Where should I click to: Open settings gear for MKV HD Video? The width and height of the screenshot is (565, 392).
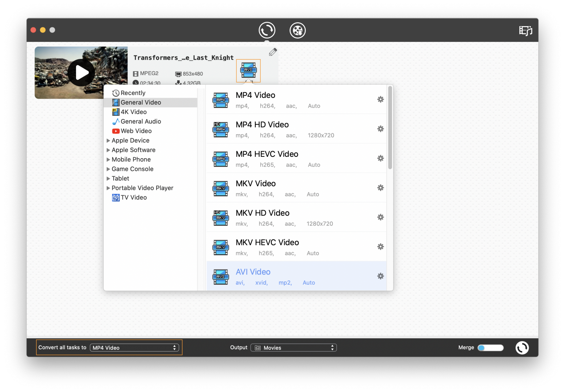(380, 217)
